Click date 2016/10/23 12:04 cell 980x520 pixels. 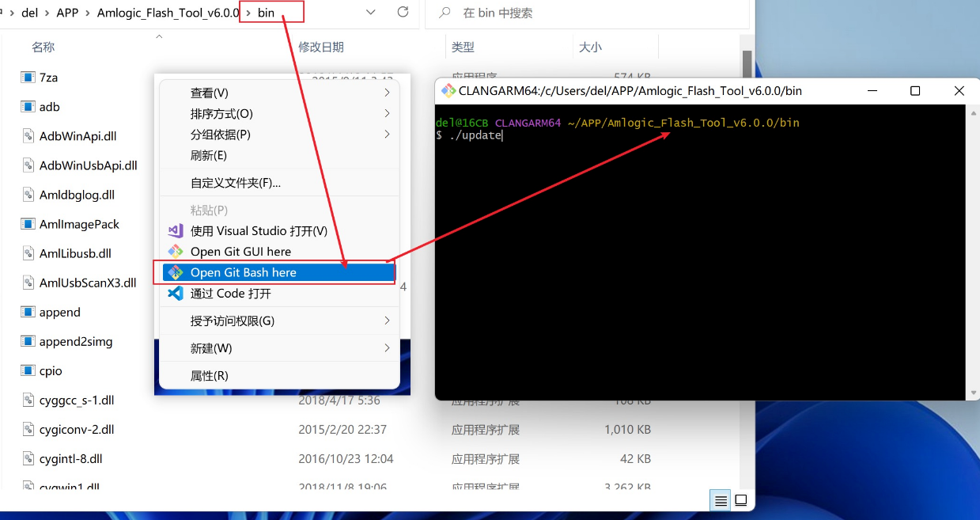click(x=346, y=458)
